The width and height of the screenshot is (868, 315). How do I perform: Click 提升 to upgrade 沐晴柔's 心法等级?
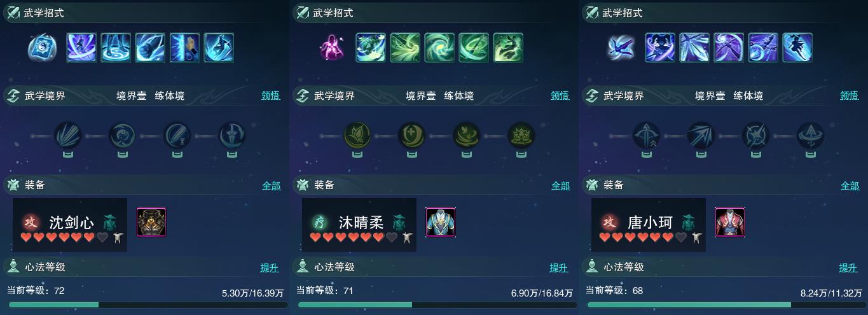[x=559, y=268]
